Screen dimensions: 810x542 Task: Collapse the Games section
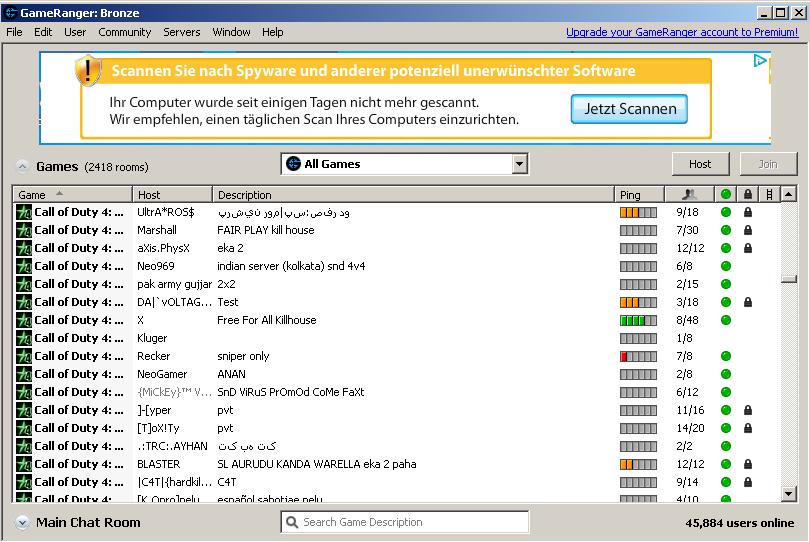point(22,167)
